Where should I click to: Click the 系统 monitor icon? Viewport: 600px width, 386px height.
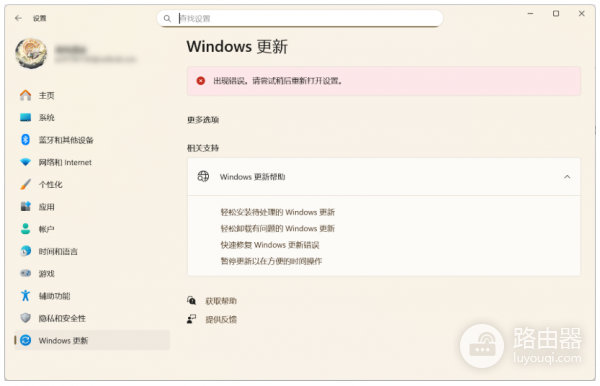point(26,117)
